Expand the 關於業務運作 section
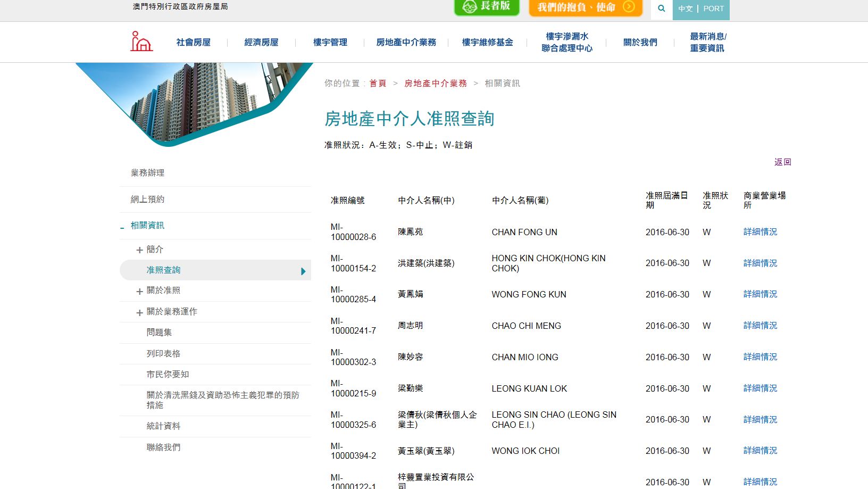 click(x=139, y=312)
